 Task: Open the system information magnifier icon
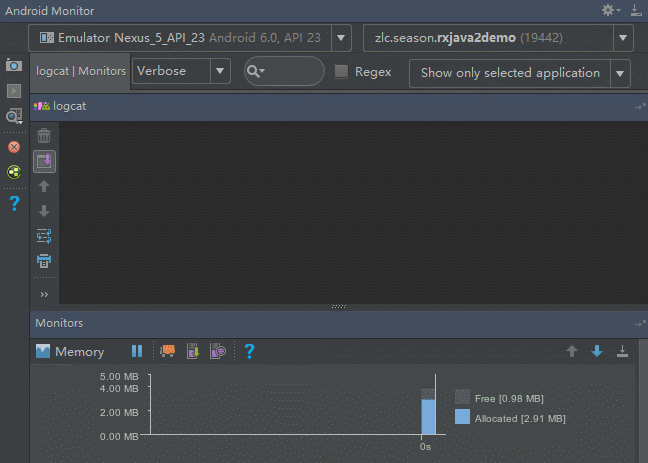click(x=14, y=117)
